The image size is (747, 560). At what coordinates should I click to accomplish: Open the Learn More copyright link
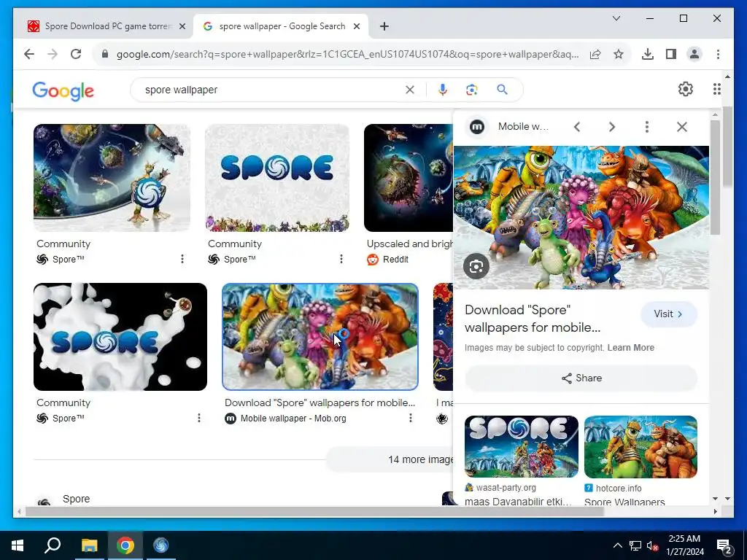[x=630, y=348]
